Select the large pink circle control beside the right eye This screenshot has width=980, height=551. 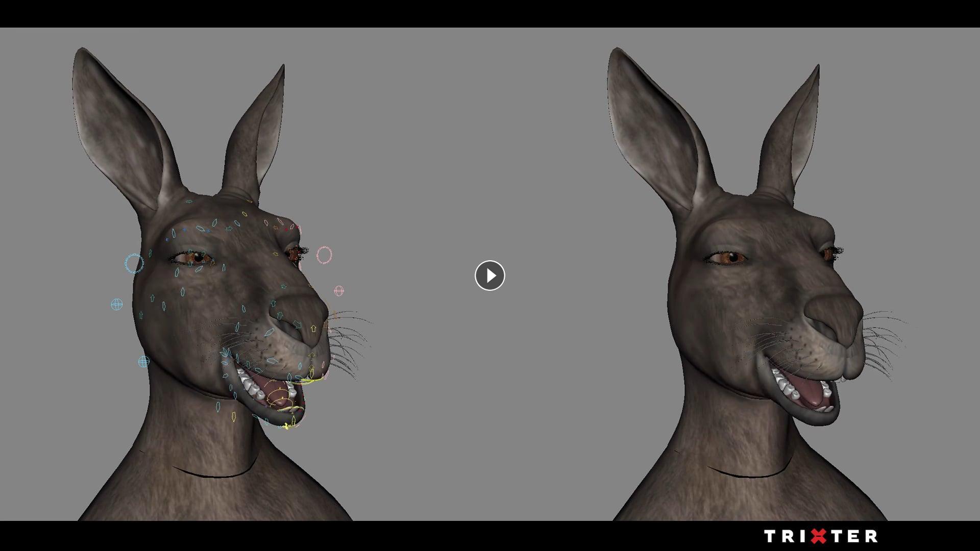[324, 255]
